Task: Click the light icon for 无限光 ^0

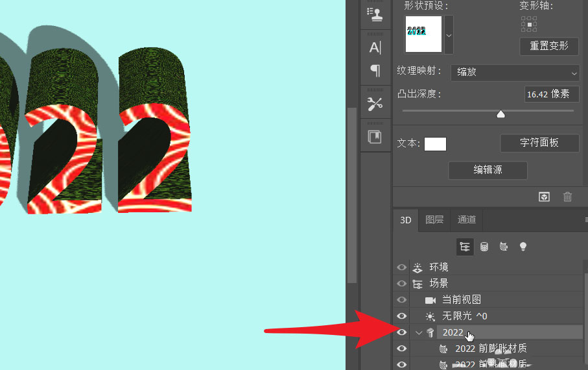Action: click(x=430, y=316)
